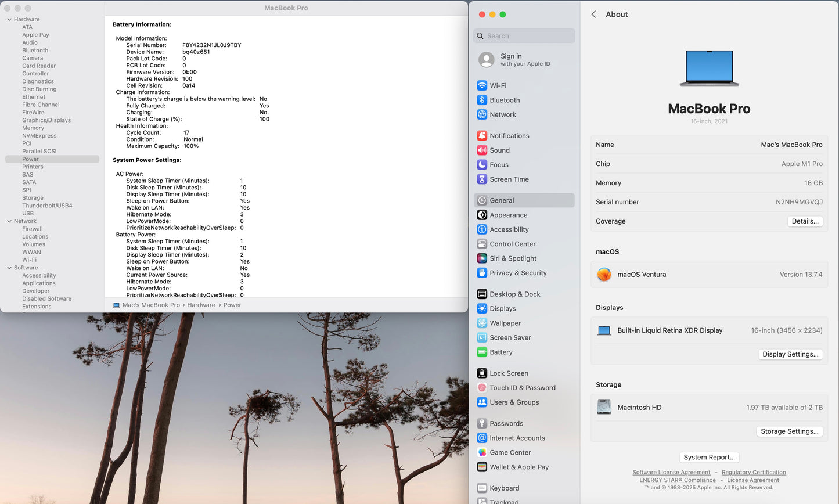Image resolution: width=839 pixels, height=504 pixels.
Task: Click the License Agreement link
Action: [x=753, y=480]
